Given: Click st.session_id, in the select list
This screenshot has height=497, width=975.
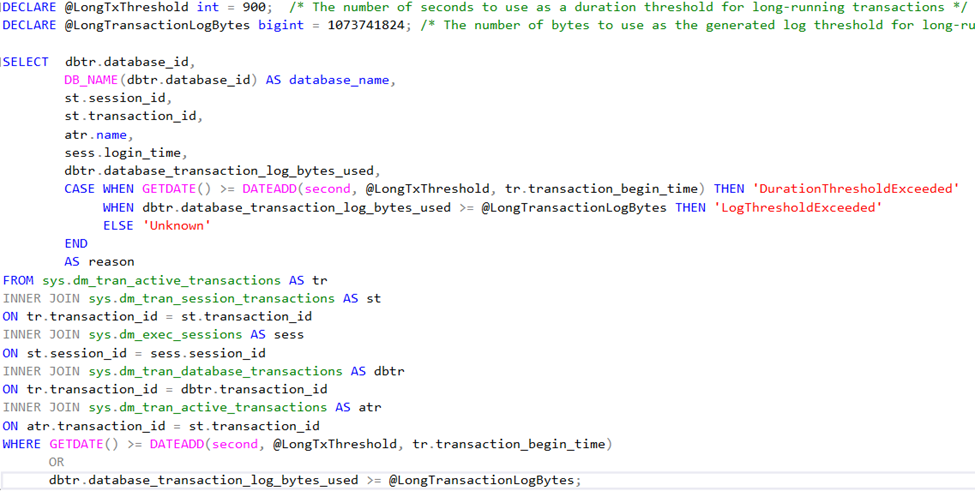Looking at the screenshot, I should click(118, 98).
